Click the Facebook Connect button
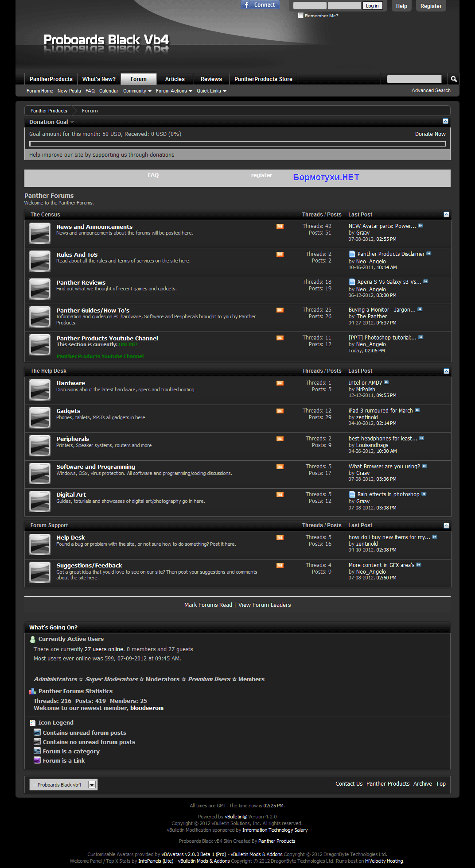 coord(260,5)
